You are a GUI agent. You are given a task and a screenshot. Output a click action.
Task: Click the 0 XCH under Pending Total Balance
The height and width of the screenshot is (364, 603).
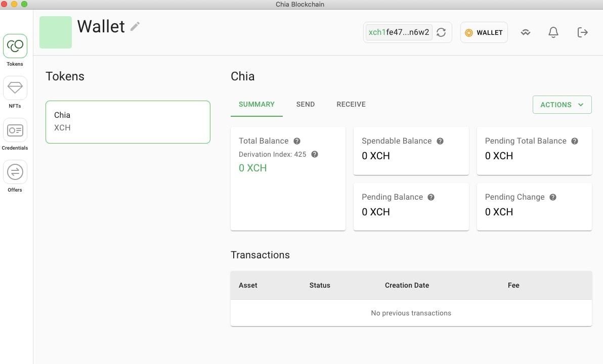click(499, 156)
